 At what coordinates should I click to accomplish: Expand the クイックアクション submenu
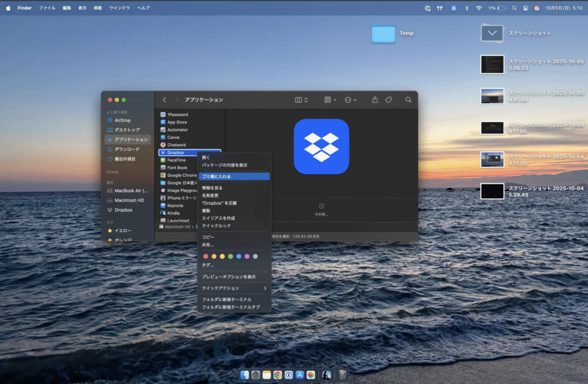233,287
